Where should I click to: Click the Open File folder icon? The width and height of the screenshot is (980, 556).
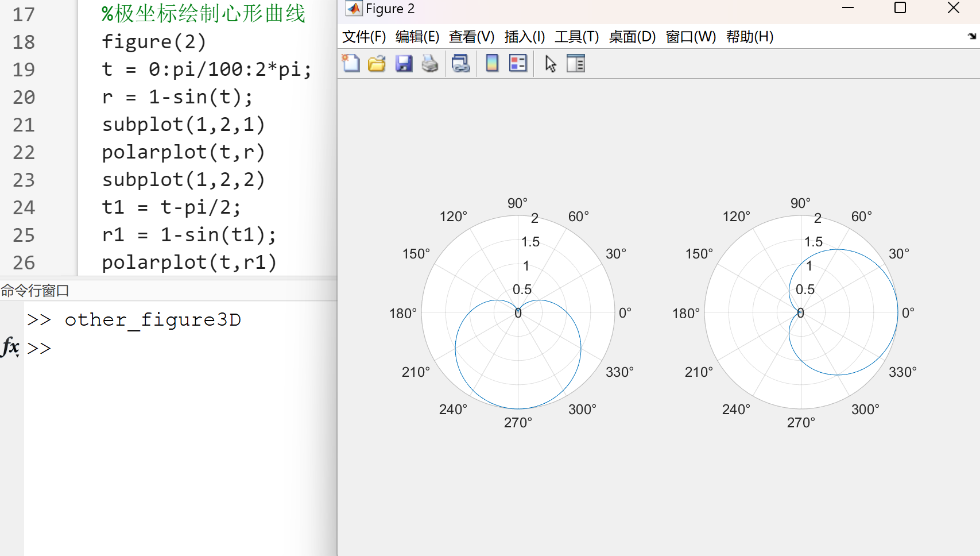click(x=377, y=63)
